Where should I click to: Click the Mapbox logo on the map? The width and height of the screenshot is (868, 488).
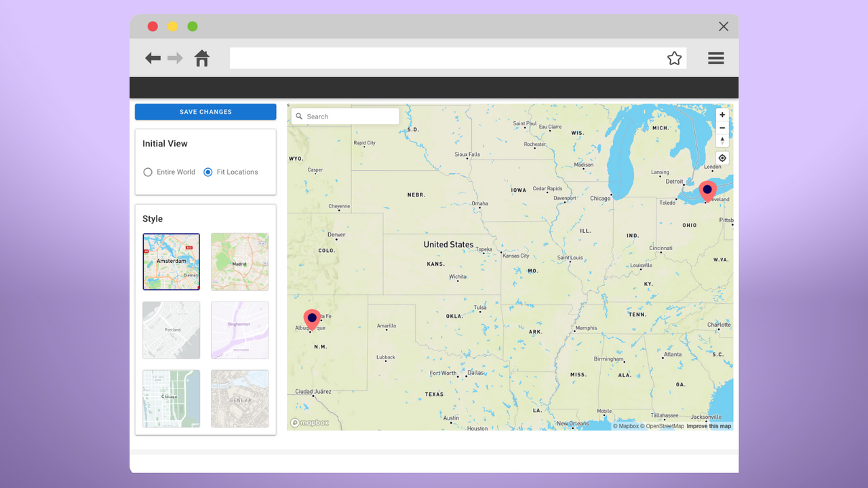click(x=309, y=422)
